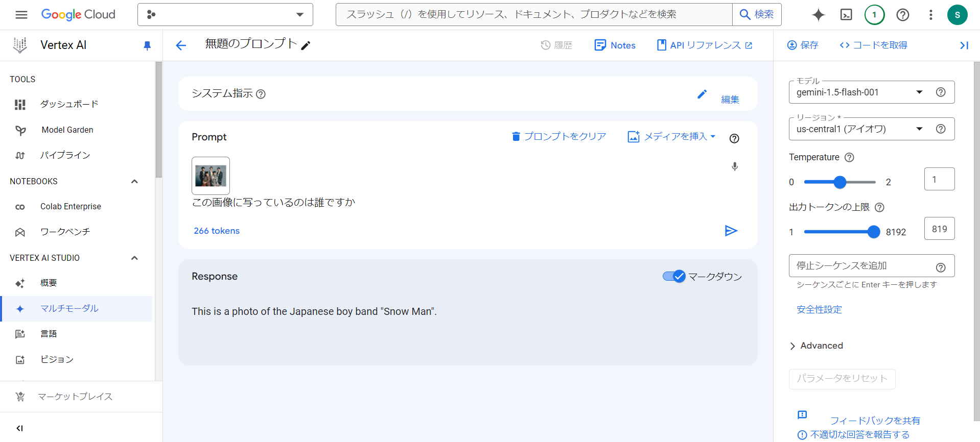Open 履歴 history
Viewport: 980px width, 442px height.
tap(556, 45)
